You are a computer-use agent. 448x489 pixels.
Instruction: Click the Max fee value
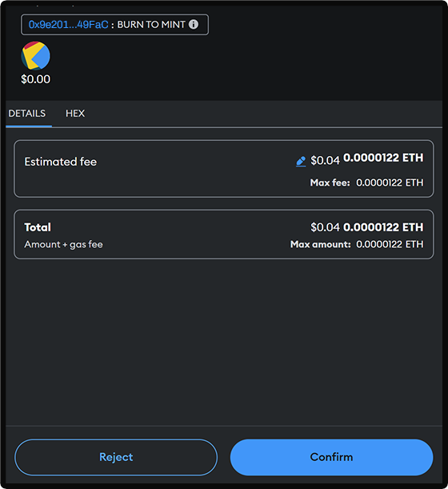coord(390,182)
